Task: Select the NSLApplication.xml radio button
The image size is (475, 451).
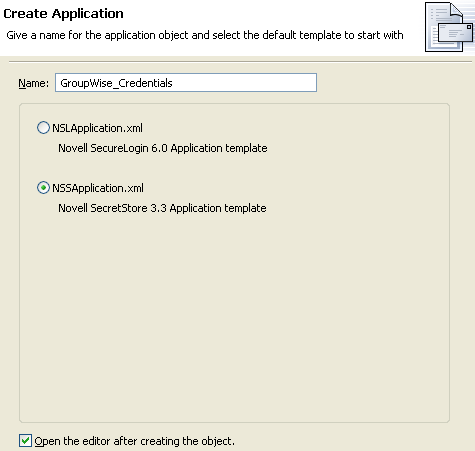Action: [x=43, y=128]
